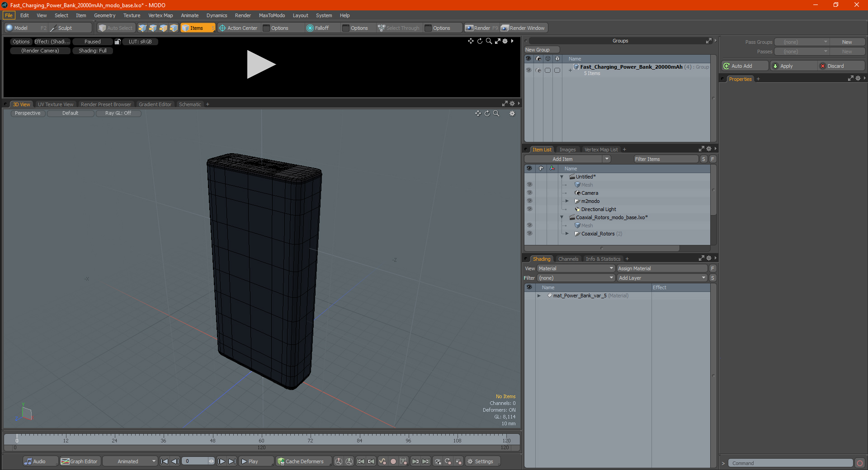Viewport: 868px width, 470px height.
Task: Go to the last frame
Action: click(x=232, y=461)
